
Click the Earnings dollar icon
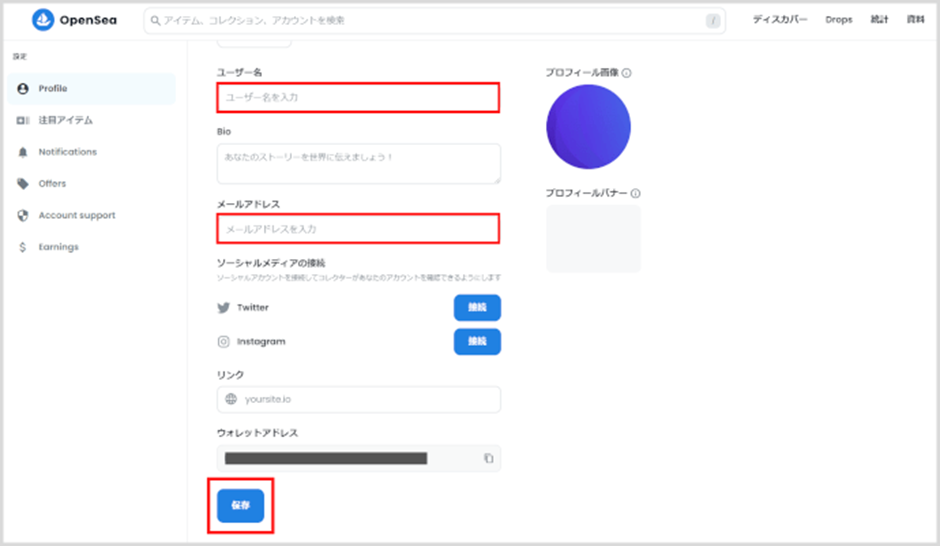point(23,247)
